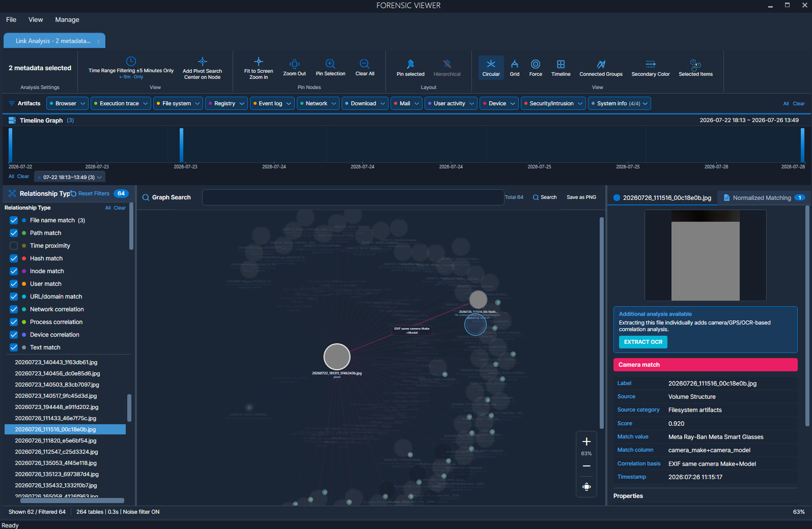Expand the Execution trace dropdown

121,103
